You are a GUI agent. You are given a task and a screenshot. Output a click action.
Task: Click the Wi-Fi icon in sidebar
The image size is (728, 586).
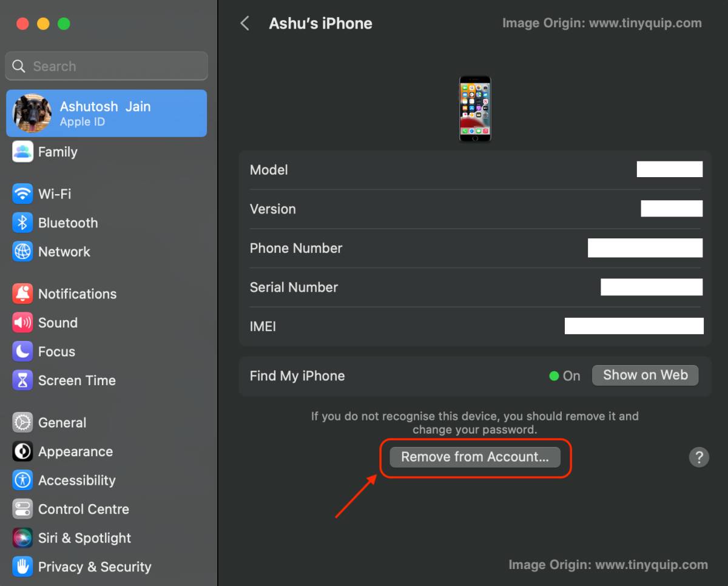point(22,194)
